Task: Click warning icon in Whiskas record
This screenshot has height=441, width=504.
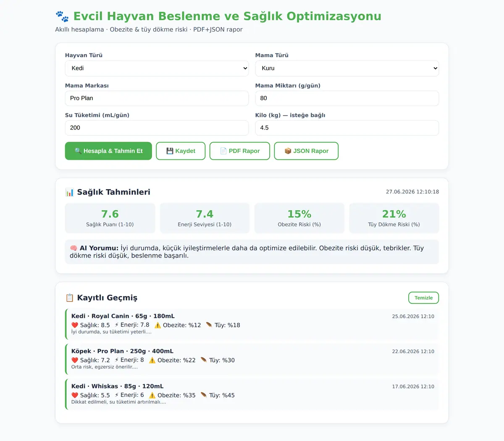Action: coord(152,395)
